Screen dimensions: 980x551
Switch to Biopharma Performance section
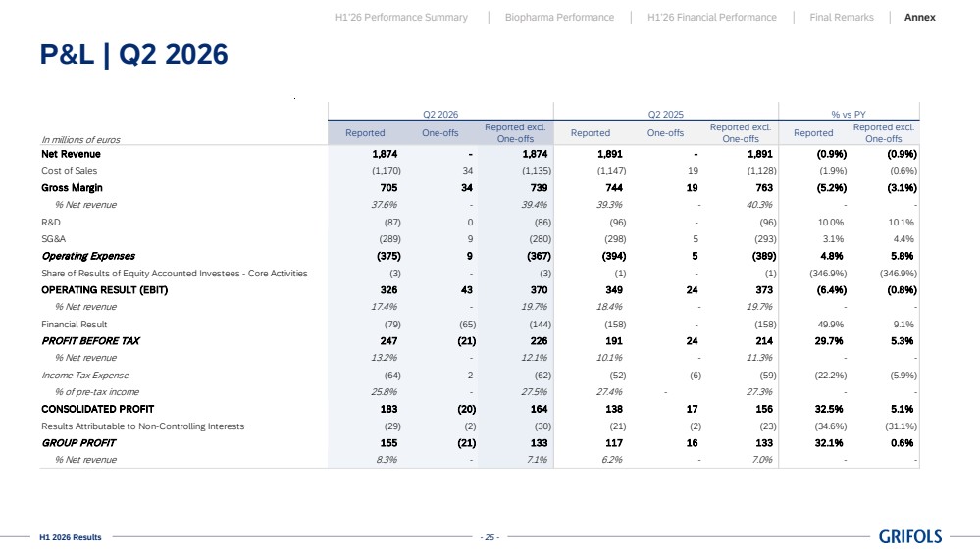(559, 17)
